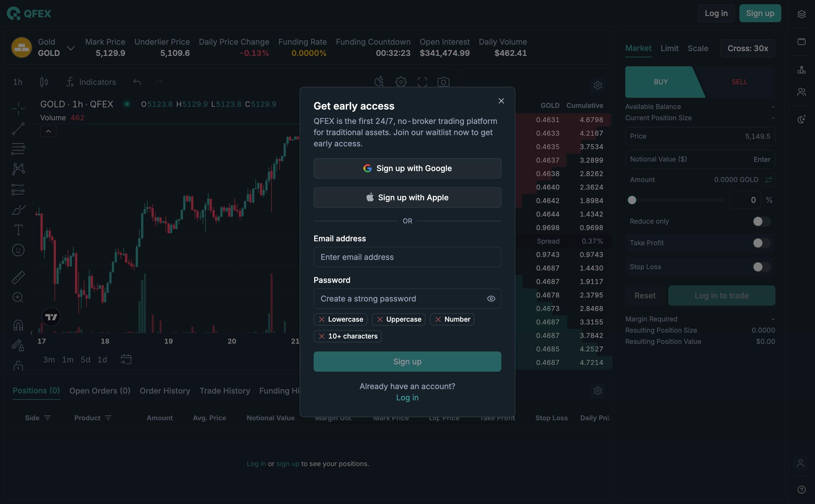
Task: Open the help question mark icon
Action: click(x=801, y=490)
